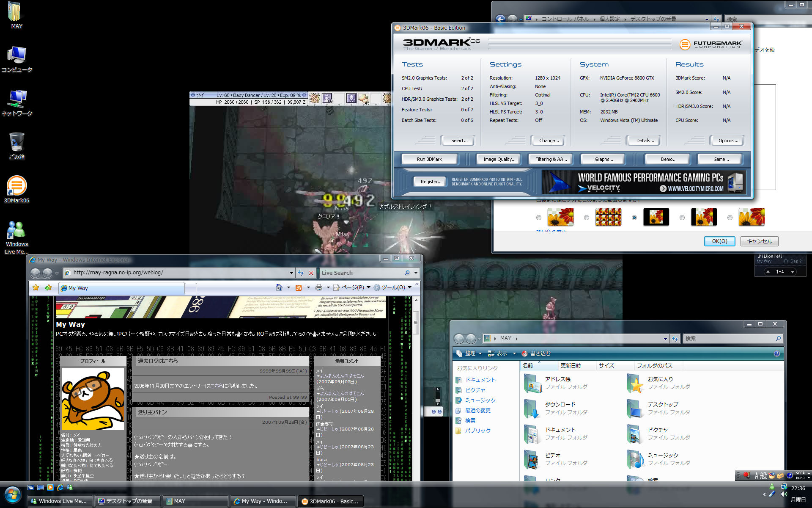Select fifth wallpaper positioning radio option
Screen dimensions: 812x508
730,218
